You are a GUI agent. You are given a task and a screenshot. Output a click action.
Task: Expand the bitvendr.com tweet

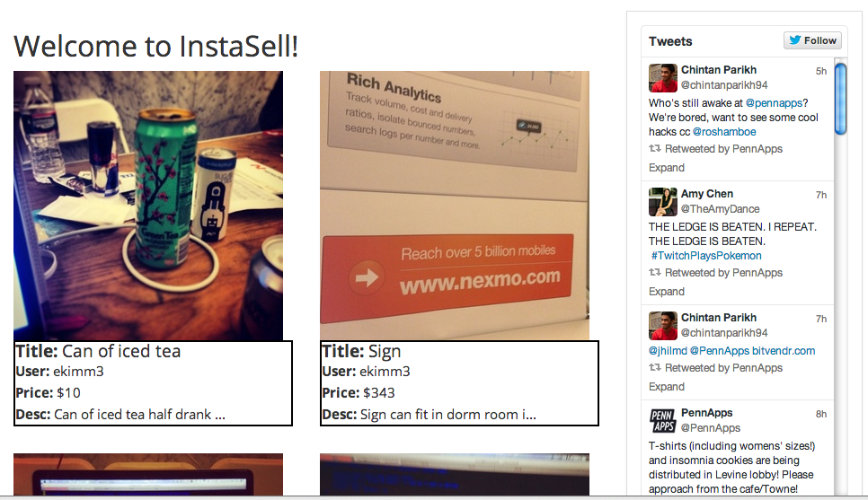(x=667, y=387)
